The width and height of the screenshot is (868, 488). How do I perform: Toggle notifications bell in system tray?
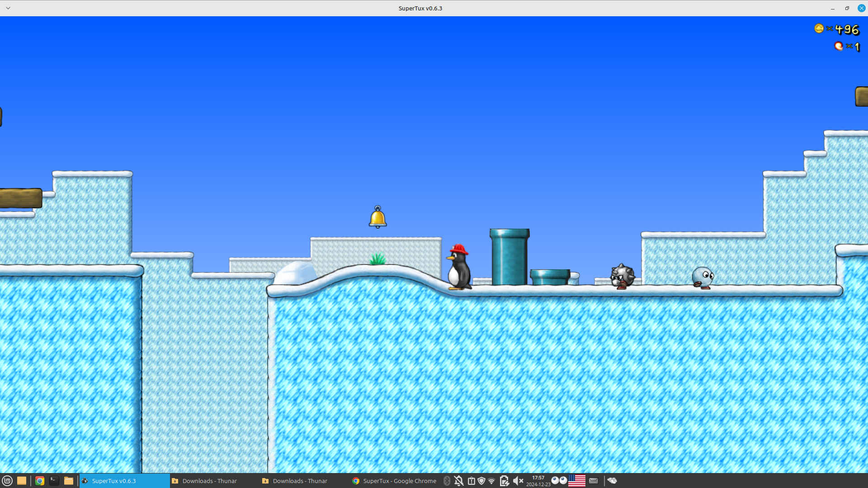pyautogui.click(x=458, y=481)
